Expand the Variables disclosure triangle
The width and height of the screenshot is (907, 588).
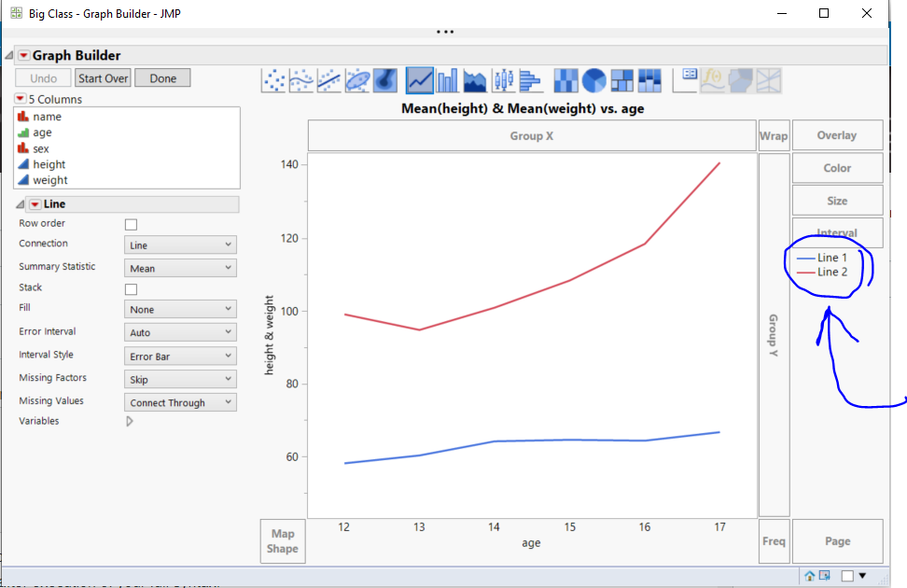tap(130, 421)
